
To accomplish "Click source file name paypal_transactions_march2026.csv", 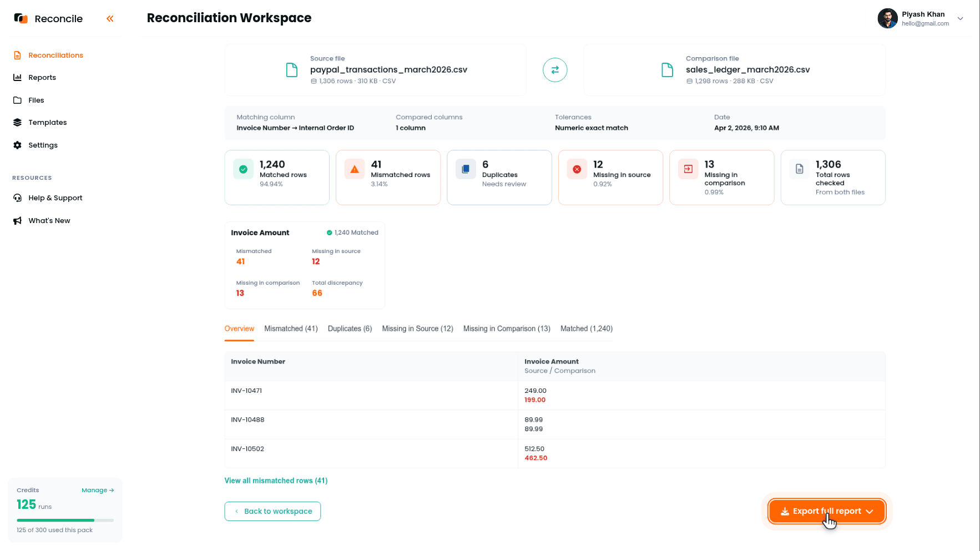I will click(x=388, y=70).
